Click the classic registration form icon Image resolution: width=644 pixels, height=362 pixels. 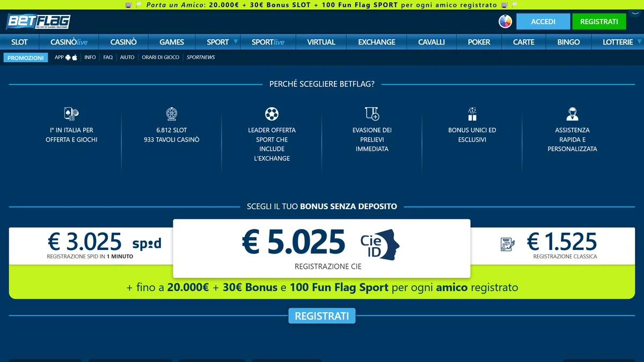point(508,245)
